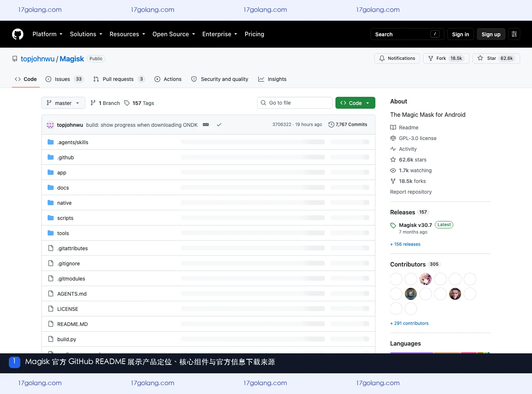Open commit hash 3706322

coord(282,125)
